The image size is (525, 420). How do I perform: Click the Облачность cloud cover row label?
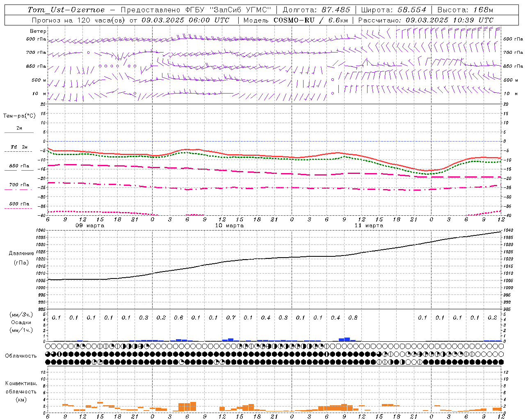21,356
